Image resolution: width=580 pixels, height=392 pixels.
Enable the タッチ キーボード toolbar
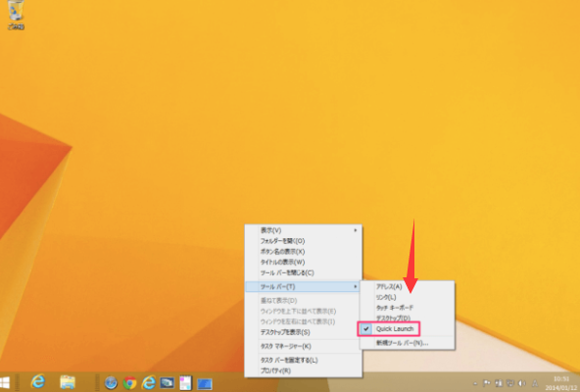click(407, 308)
